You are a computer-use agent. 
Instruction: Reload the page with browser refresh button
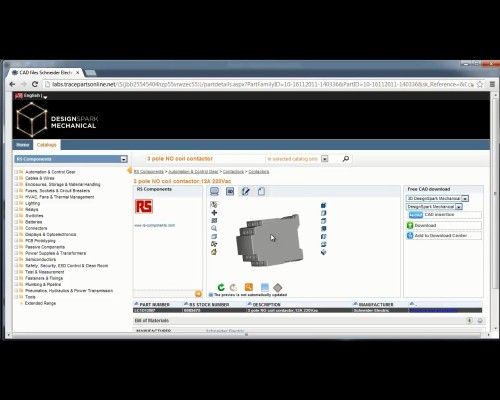35,84
